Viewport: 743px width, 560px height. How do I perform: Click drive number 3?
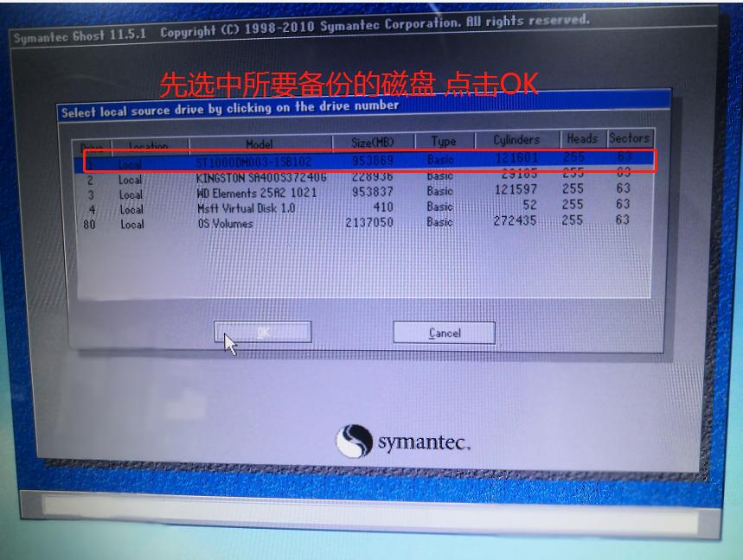pyautogui.click(x=91, y=194)
